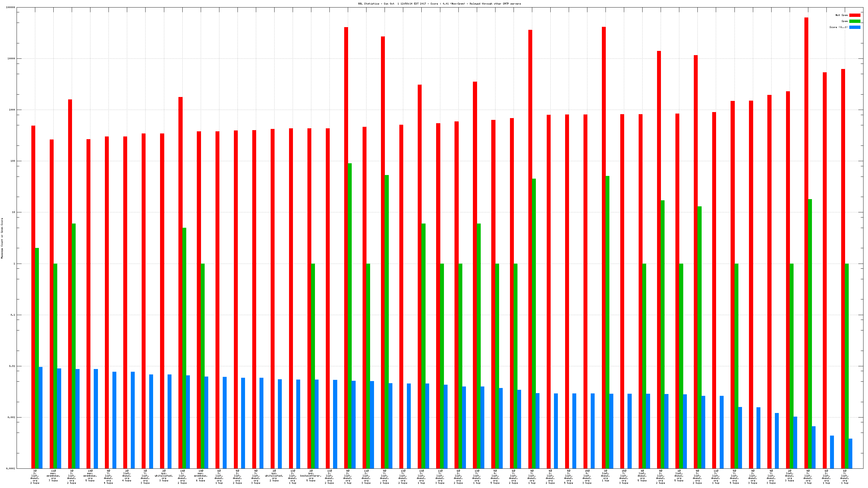868x488 pixels.
Task: Click the RBL Statistics chart title
Action: (x=439, y=4)
